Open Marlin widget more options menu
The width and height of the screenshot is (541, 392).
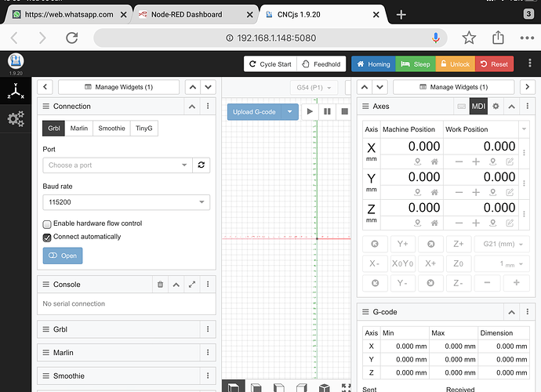[x=208, y=352]
